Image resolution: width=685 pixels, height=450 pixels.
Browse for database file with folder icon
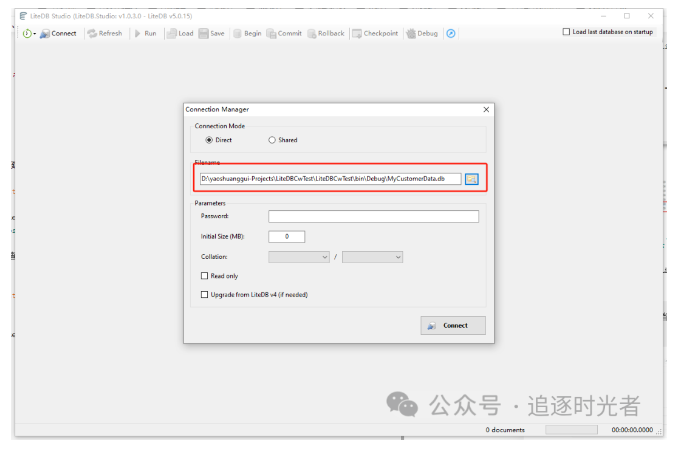coord(472,179)
